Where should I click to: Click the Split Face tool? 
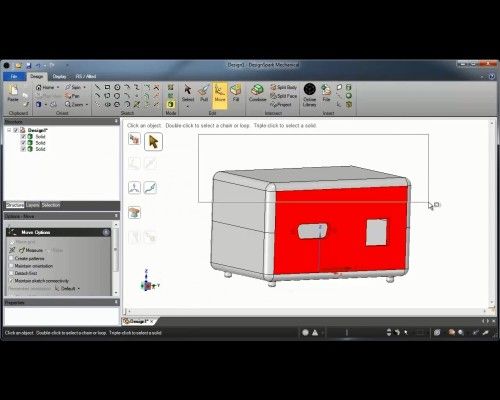(283, 96)
